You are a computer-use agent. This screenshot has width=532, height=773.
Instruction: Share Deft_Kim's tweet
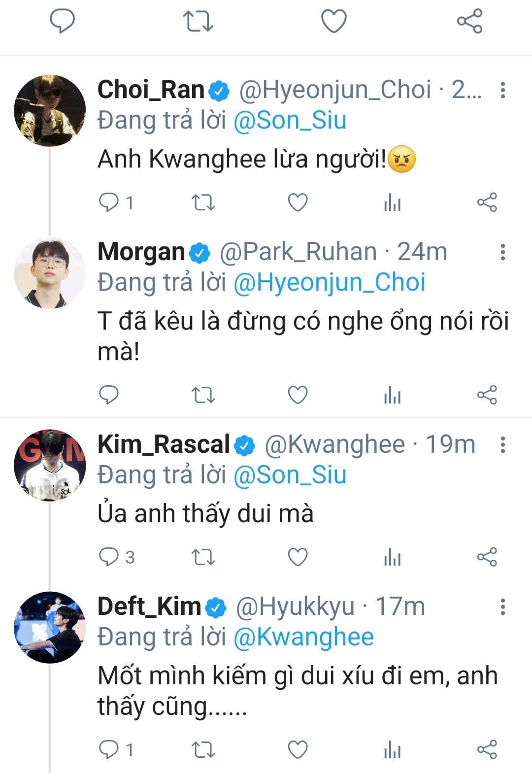point(487,749)
